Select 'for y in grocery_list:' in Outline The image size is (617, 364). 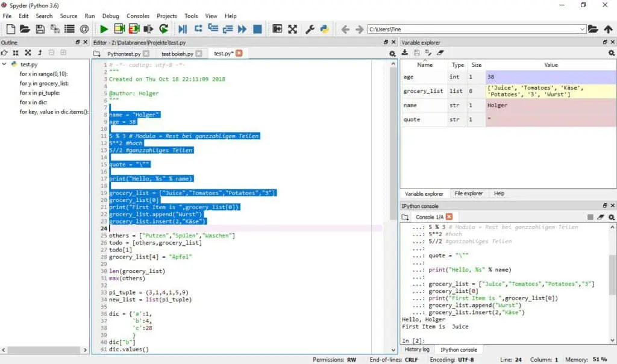click(44, 83)
